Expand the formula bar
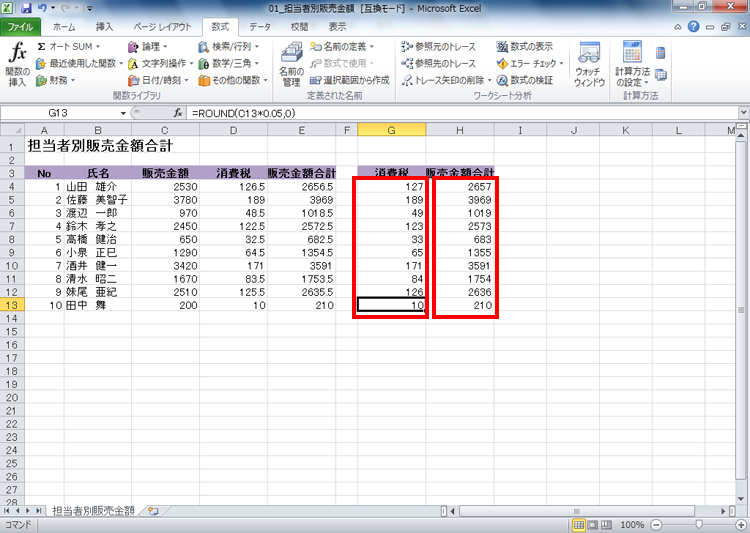 coord(744,113)
